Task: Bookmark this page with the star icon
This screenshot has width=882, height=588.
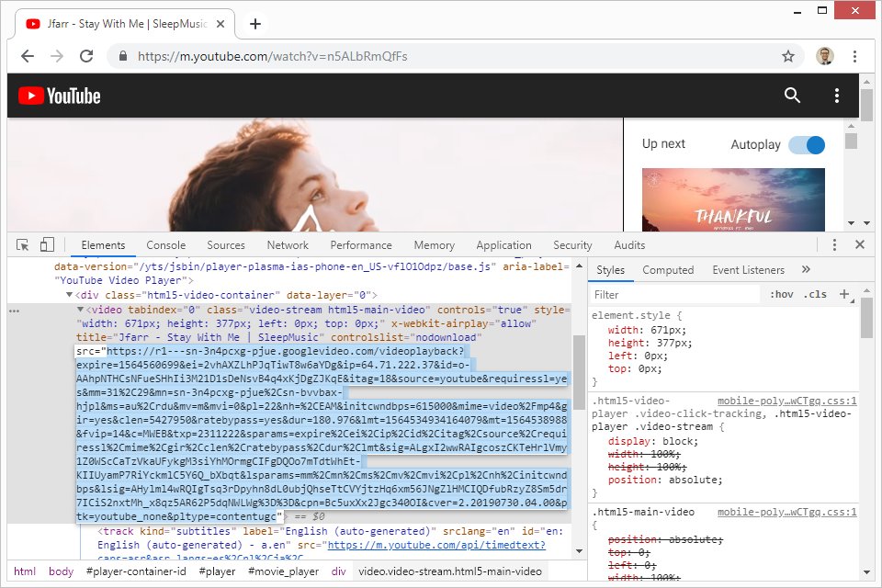Action: point(787,56)
